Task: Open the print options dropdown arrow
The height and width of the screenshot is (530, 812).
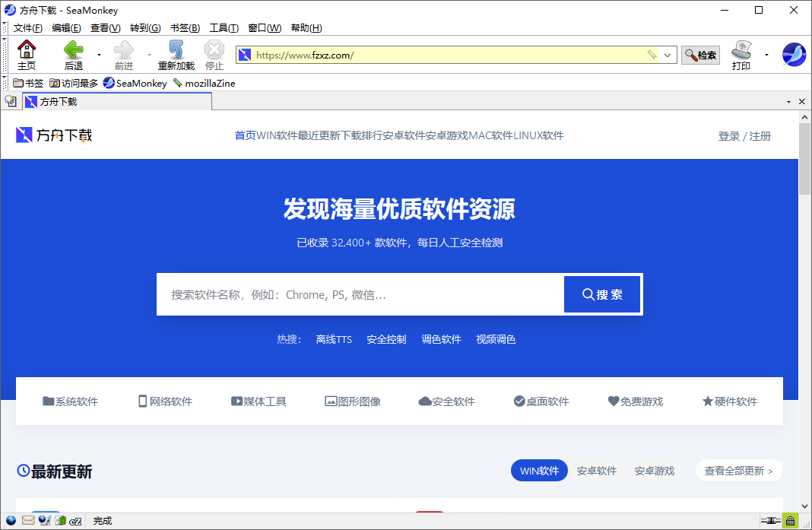Action: click(766, 55)
